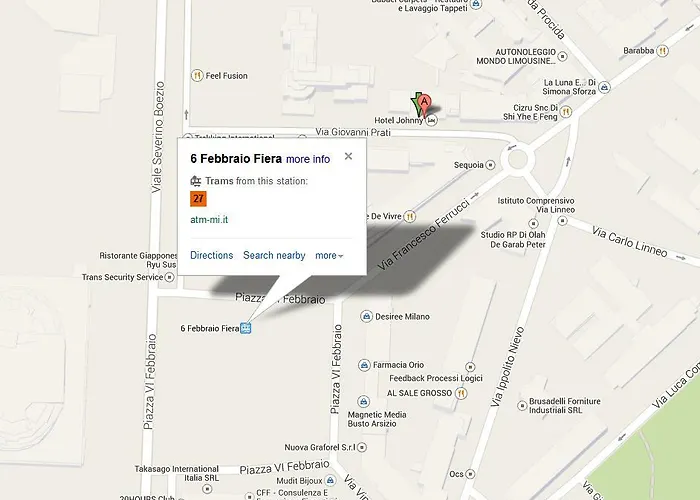Open the more info link
This screenshot has height=500, width=700.
point(308,159)
